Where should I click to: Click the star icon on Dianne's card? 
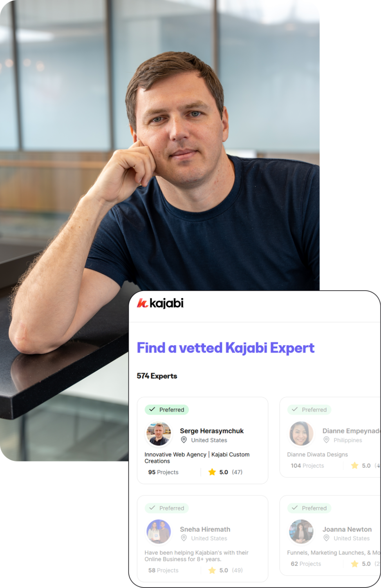coord(355,465)
